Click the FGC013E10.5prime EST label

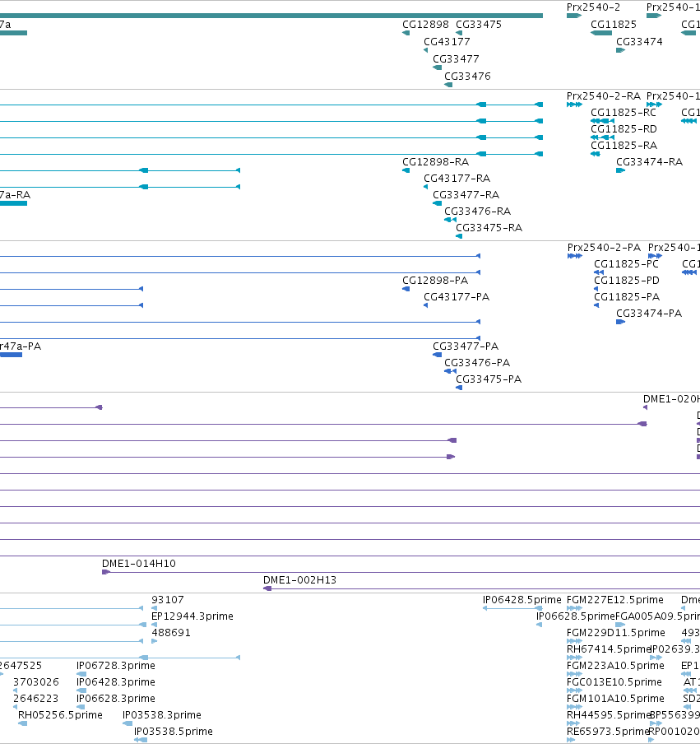pos(614,681)
